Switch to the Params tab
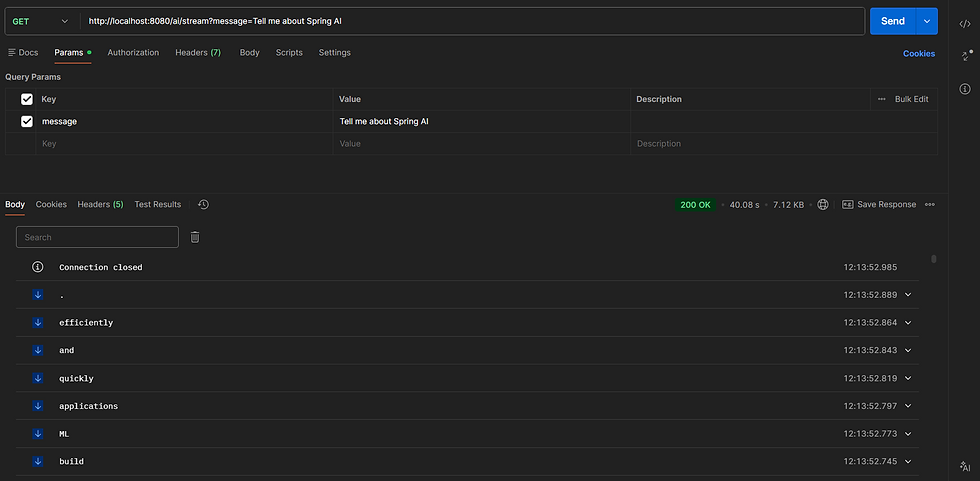This screenshot has width=980, height=481. point(72,52)
